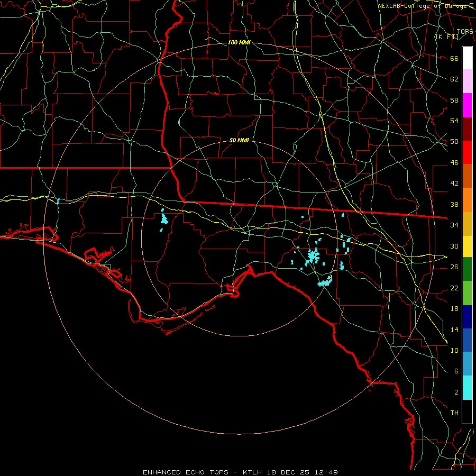Click the 22 value on the legend
Viewport: 476px width, 476px height.
pyautogui.click(x=454, y=288)
